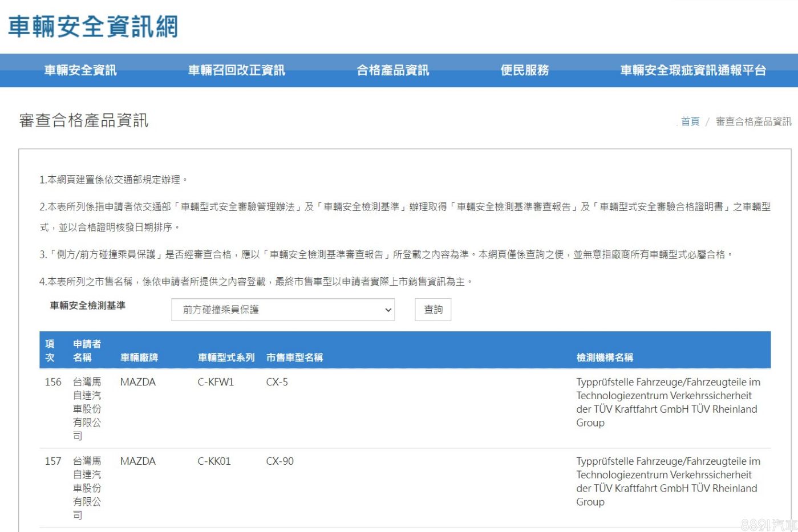Click the 車輛廠牌 column header

coord(139,358)
